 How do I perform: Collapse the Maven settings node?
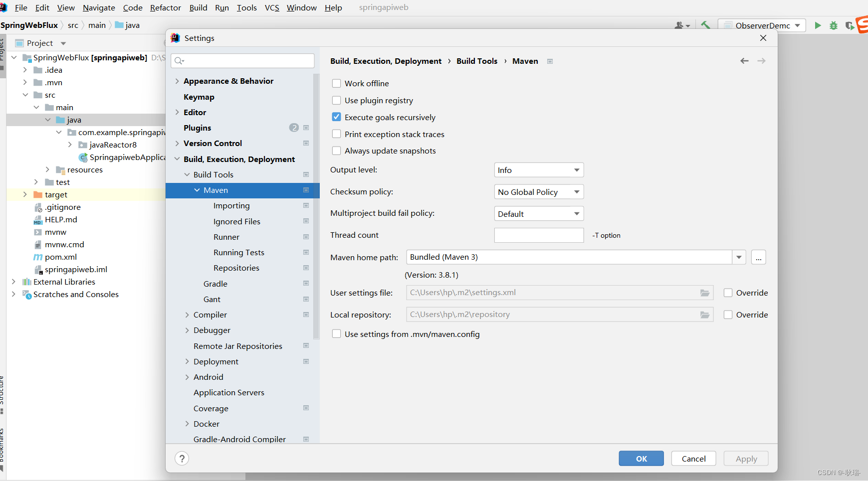pos(197,190)
